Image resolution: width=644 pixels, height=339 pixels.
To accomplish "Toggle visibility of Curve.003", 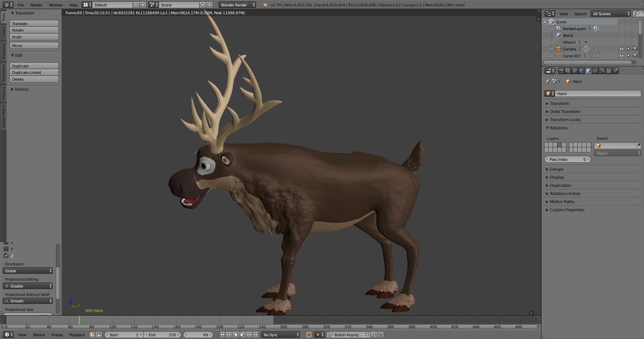I will coord(622,56).
